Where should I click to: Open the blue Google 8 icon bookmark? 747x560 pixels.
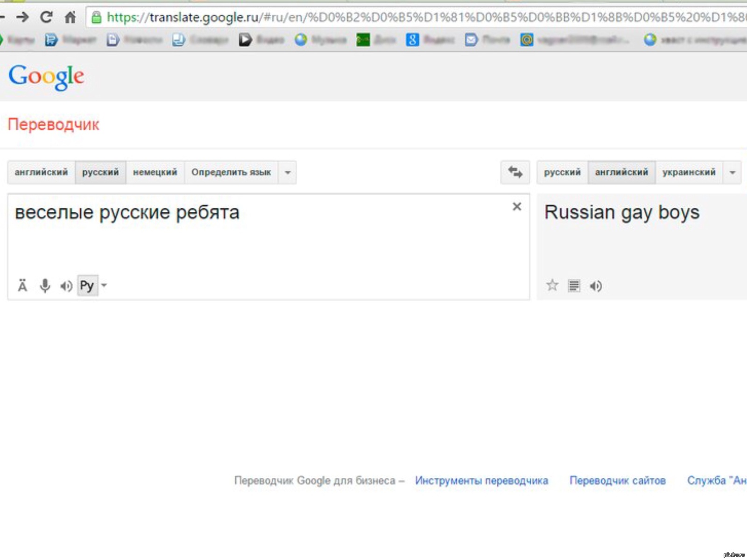tap(412, 40)
